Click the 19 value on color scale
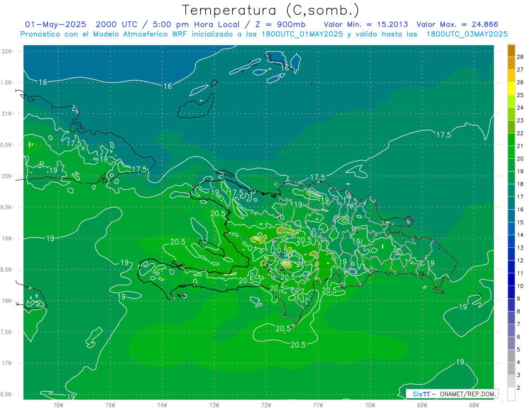The height and width of the screenshot is (411, 532). pyautogui.click(x=520, y=171)
